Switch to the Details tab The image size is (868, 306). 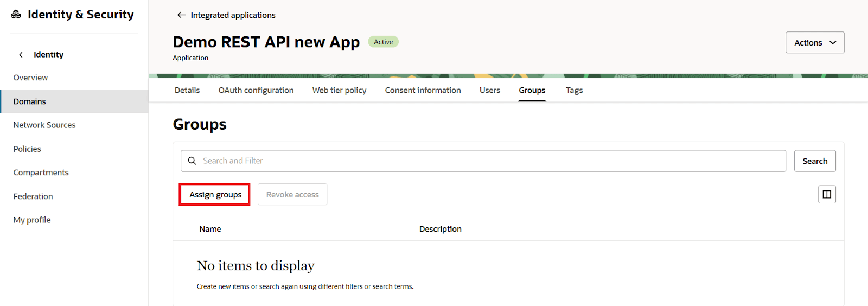coord(187,90)
